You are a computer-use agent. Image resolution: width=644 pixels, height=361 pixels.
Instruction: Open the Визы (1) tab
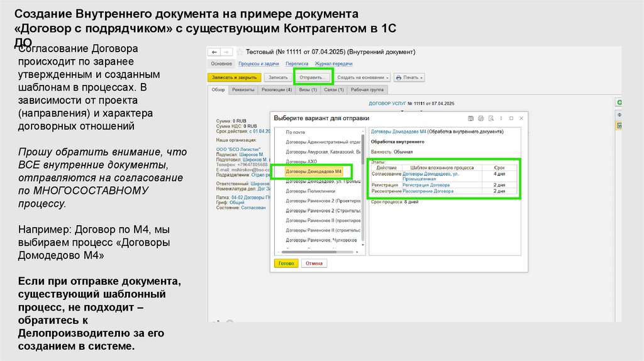point(308,90)
